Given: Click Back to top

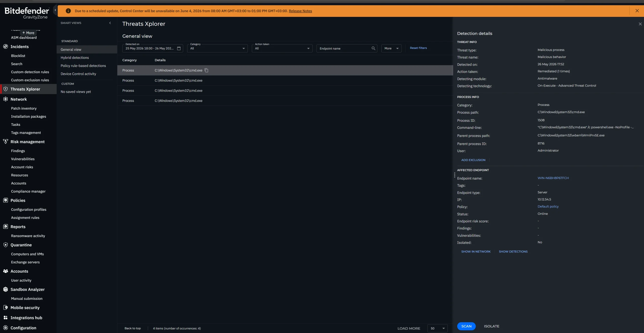Looking at the screenshot, I should pos(133,328).
